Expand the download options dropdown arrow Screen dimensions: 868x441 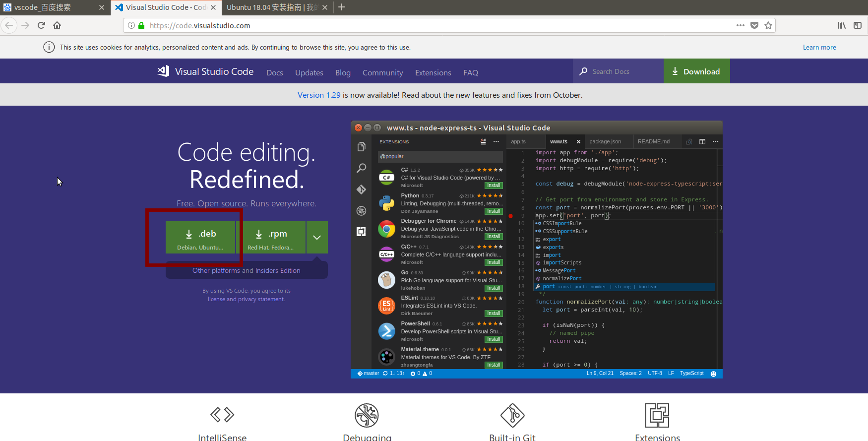[317, 238]
